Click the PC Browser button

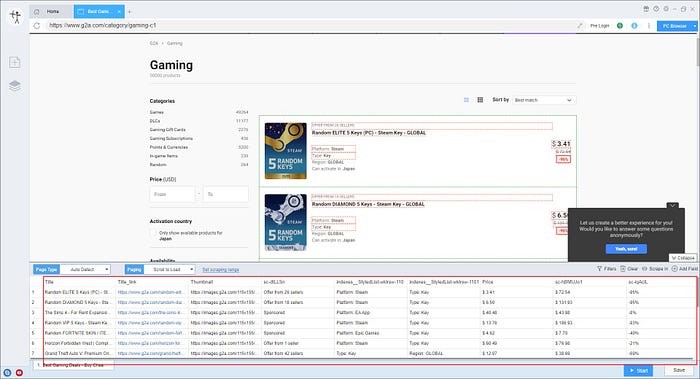(674, 26)
